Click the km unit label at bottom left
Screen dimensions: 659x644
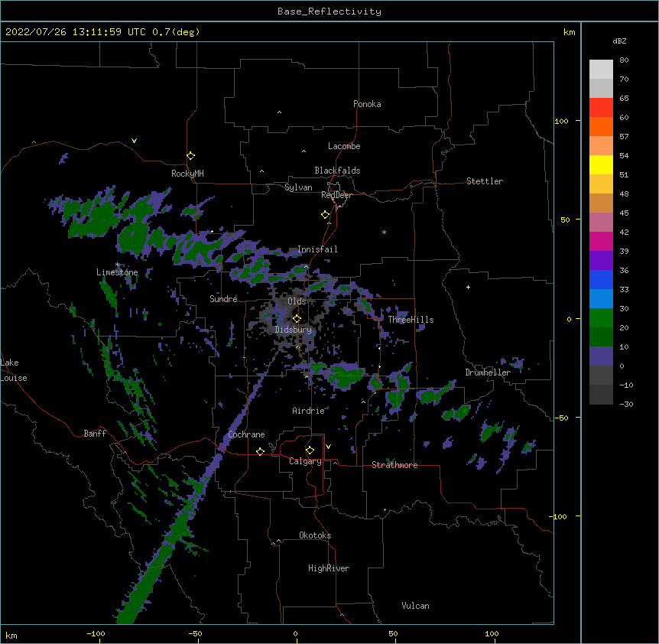point(11,636)
